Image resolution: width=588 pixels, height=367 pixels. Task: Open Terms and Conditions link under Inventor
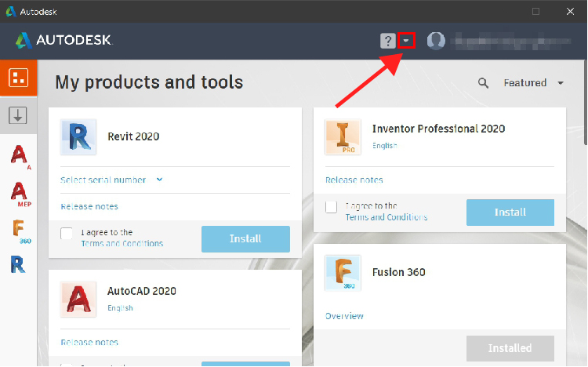[x=387, y=217]
